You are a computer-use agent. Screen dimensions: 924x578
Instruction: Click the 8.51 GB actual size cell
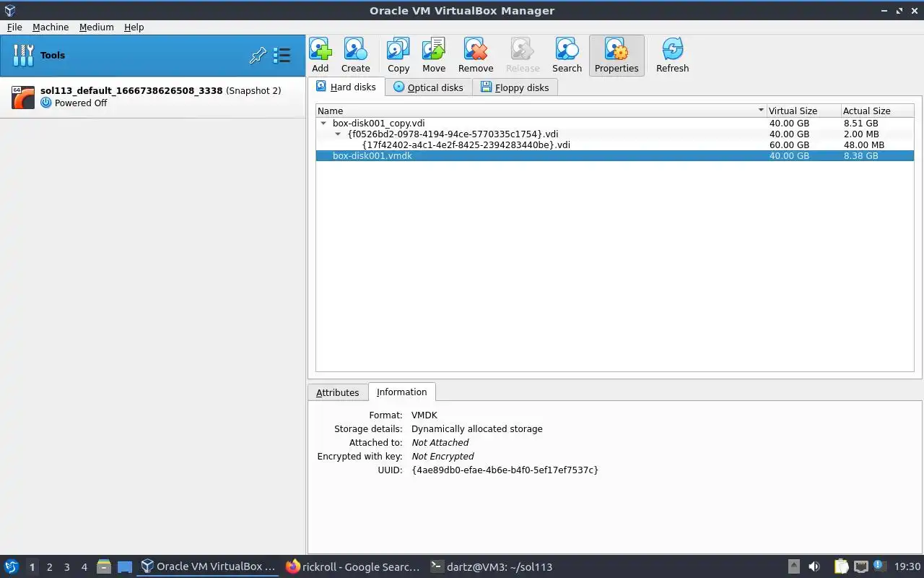860,124
